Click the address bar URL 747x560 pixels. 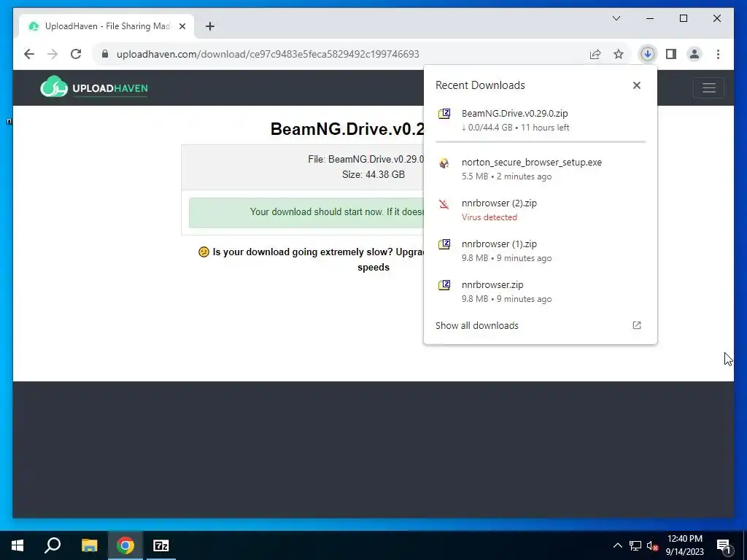click(x=268, y=54)
